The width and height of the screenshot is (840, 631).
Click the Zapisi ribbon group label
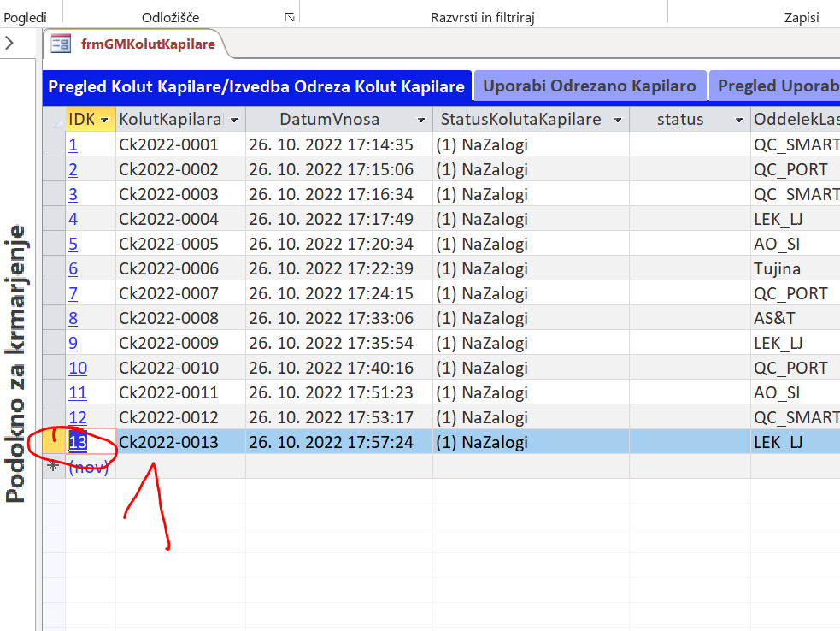[802, 18]
